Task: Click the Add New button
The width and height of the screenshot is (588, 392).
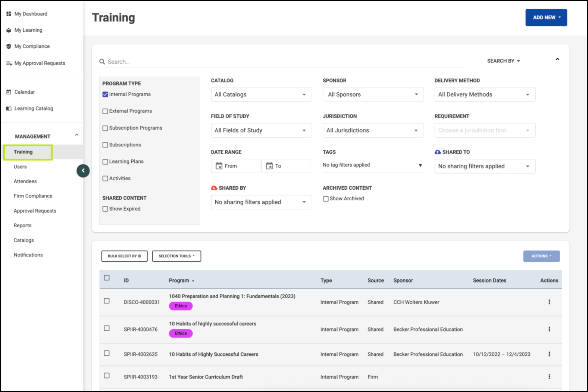Action: coord(546,18)
